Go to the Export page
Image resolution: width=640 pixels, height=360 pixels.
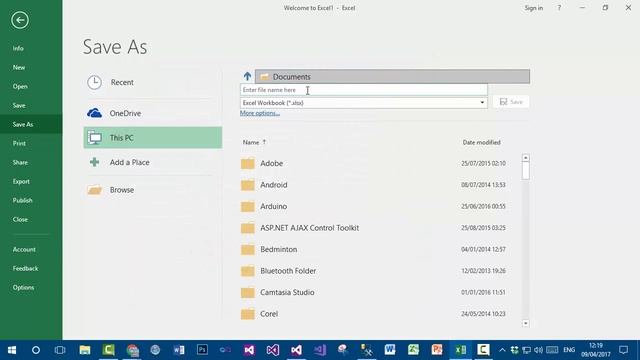[21, 181]
